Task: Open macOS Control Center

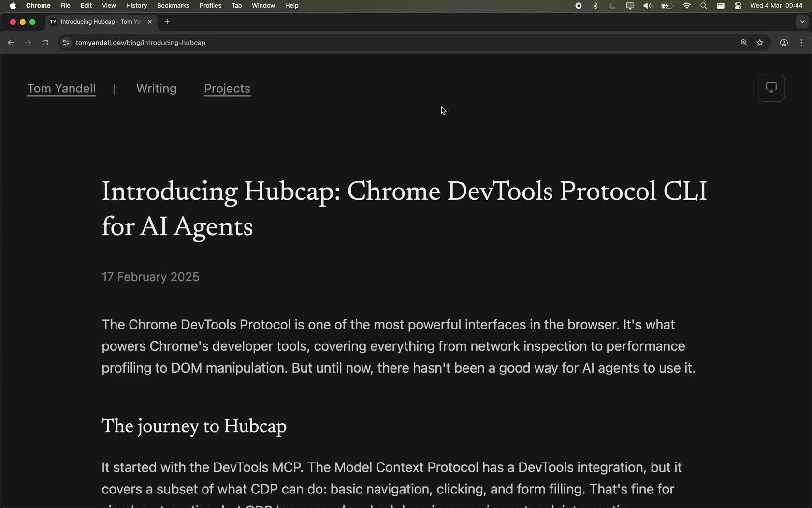Action: (x=738, y=6)
